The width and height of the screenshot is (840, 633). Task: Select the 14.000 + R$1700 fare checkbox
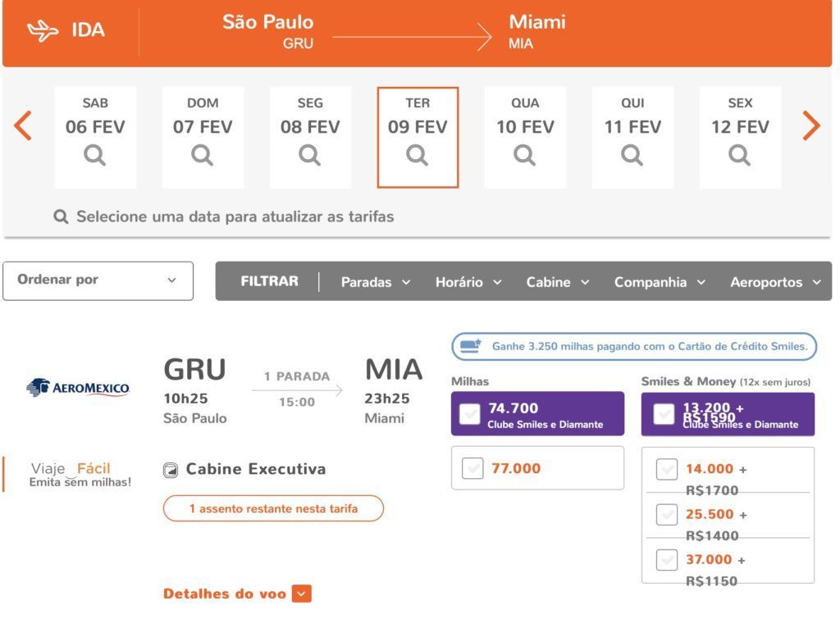click(x=666, y=470)
